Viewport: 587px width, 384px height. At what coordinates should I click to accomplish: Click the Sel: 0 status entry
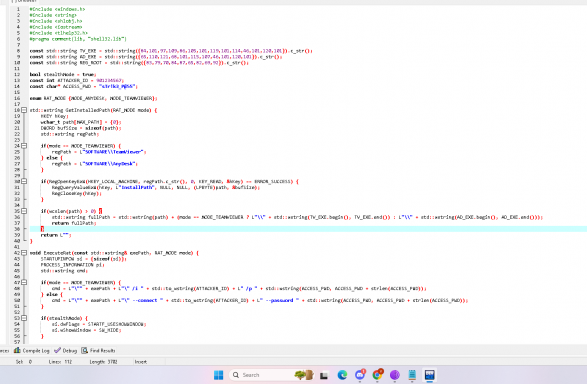[24, 362]
